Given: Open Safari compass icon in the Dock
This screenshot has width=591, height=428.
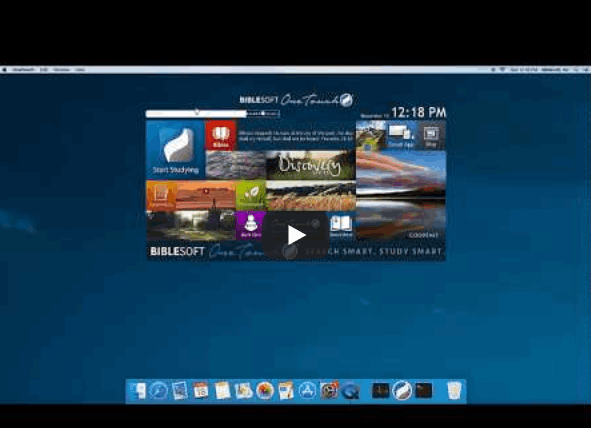Looking at the screenshot, I should pos(159,391).
